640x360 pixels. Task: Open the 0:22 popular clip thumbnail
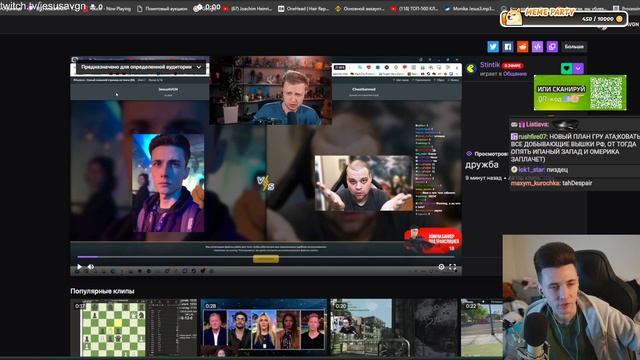point(482,328)
